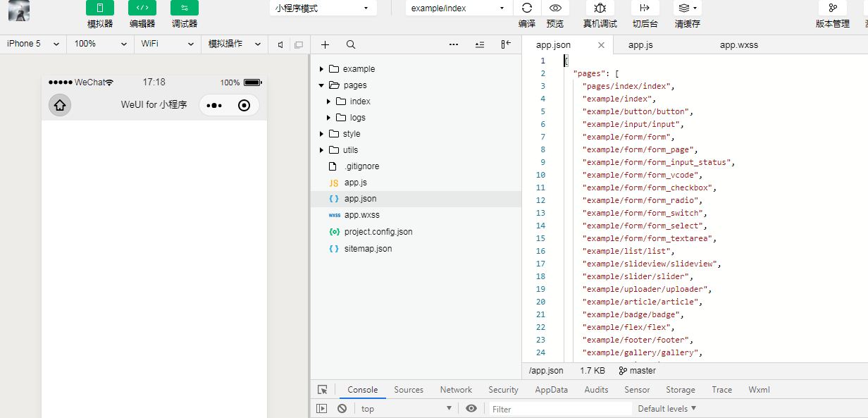Open the example/index page path dropdown

pyautogui.click(x=457, y=8)
